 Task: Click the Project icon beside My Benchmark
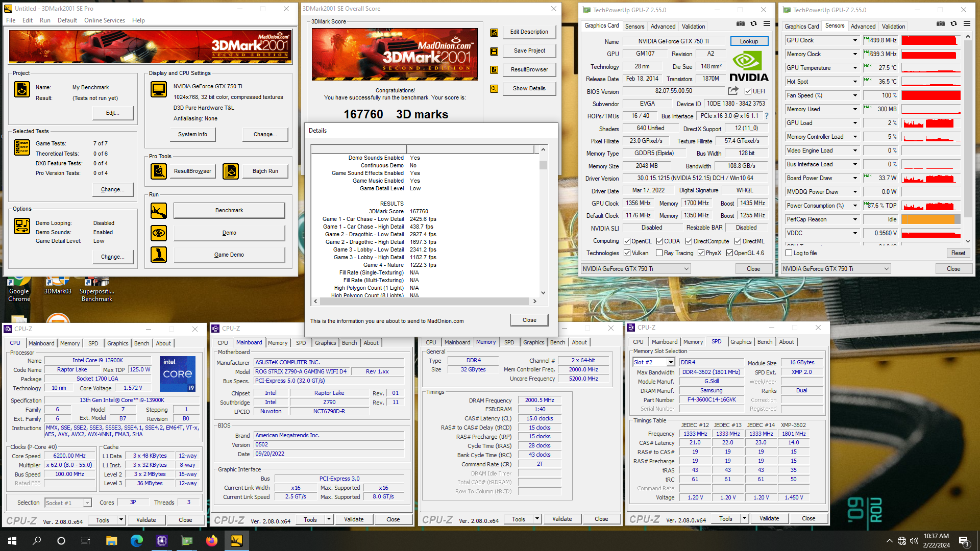coord(22,89)
